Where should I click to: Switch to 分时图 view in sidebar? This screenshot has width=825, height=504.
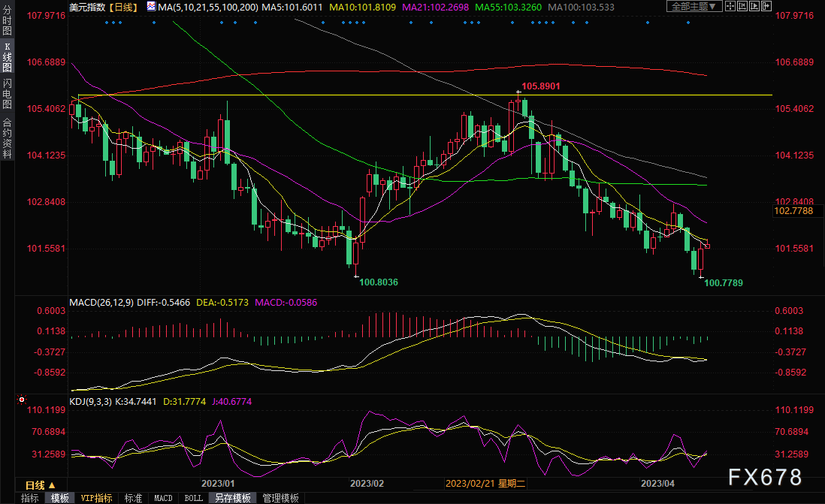click(x=7, y=22)
